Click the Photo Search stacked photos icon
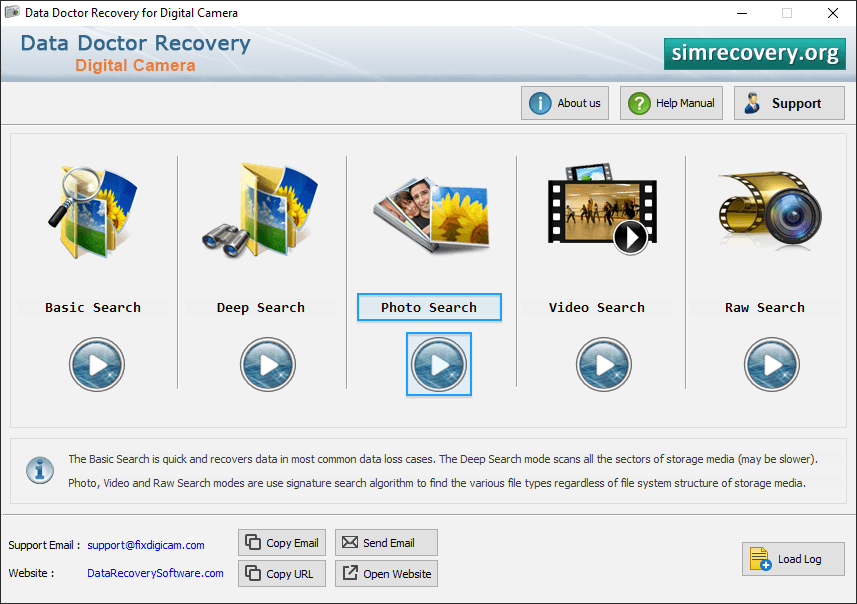This screenshot has height=604, width=857. click(432, 215)
